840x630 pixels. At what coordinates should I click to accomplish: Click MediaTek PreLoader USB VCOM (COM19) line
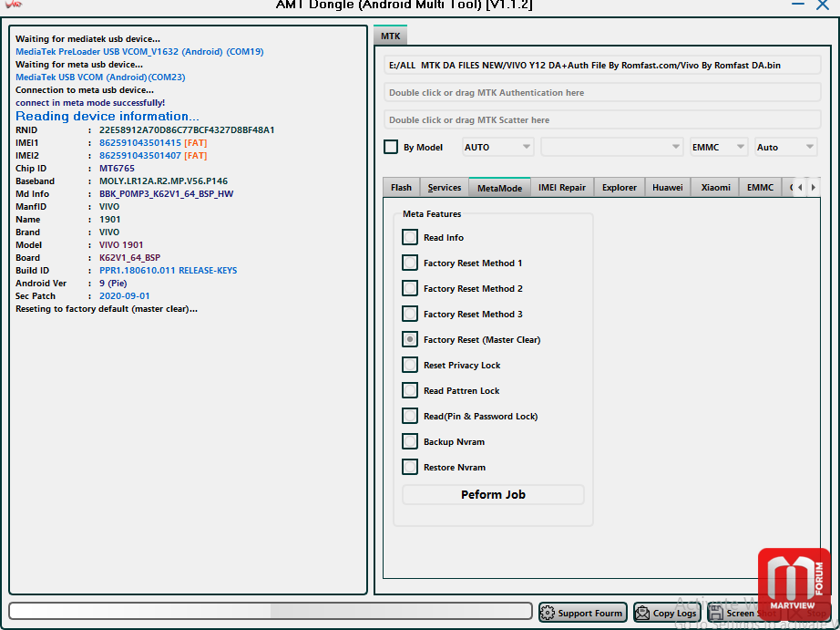(x=139, y=51)
